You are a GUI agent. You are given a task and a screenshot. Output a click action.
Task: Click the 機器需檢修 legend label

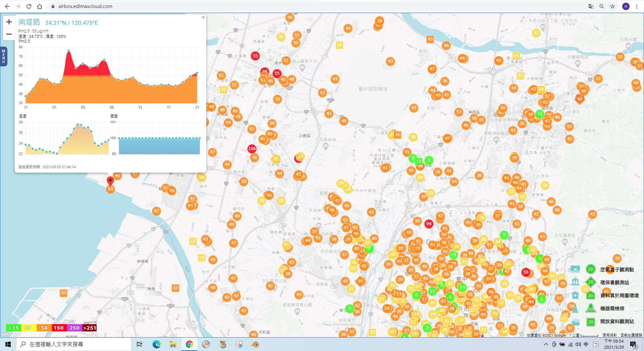click(612, 308)
